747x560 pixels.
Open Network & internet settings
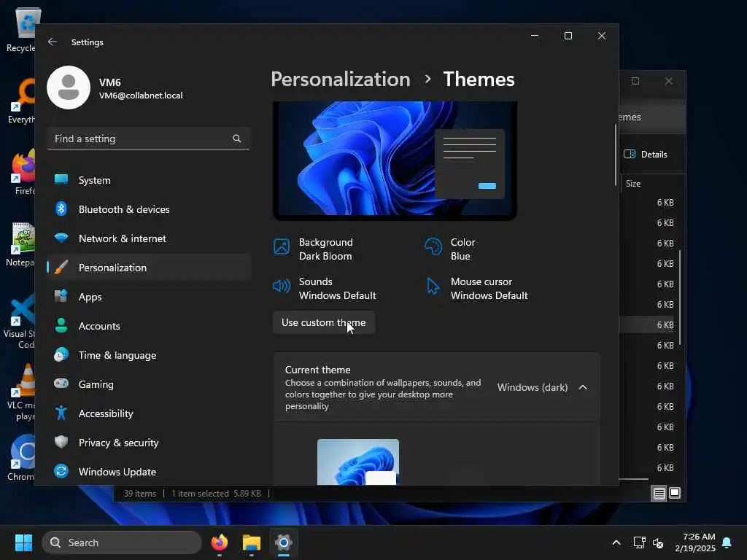[149, 238]
